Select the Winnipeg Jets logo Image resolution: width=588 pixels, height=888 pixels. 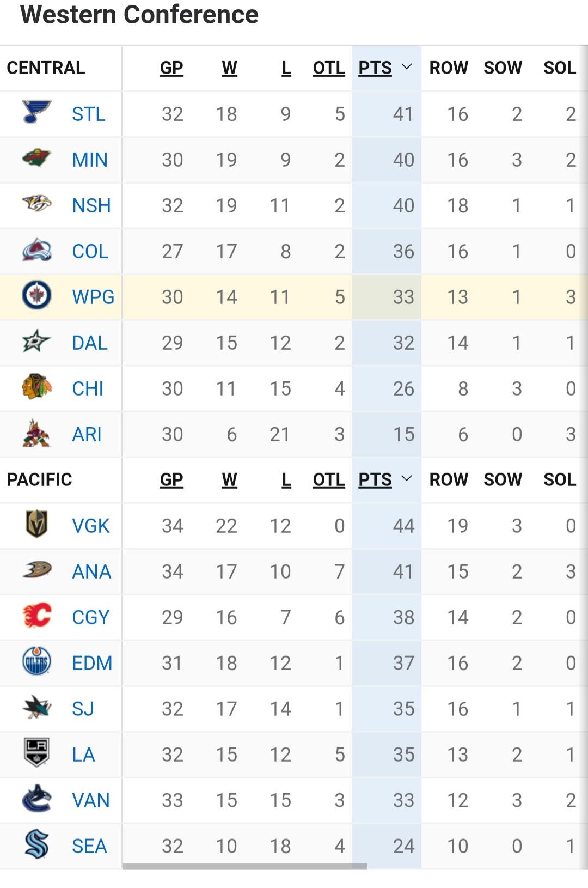[x=36, y=296]
